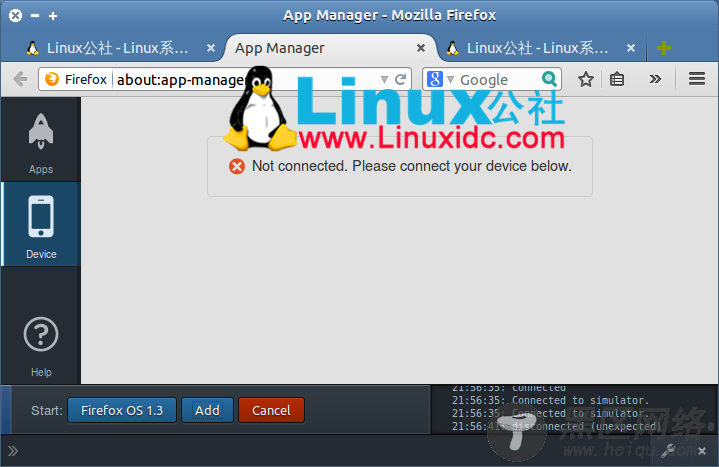Open the Firefox hamburger menu
Screen dimensions: 719x467
[697, 79]
